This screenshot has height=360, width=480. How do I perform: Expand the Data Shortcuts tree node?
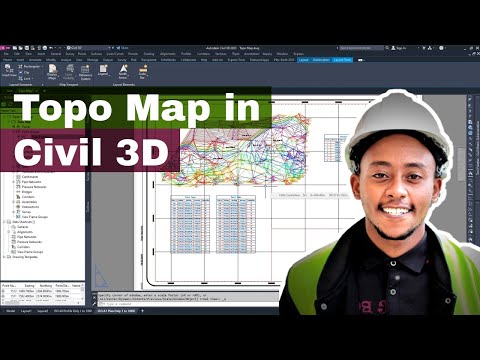tap(4, 222)
